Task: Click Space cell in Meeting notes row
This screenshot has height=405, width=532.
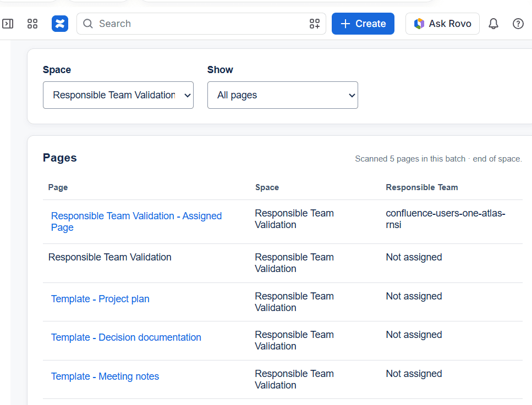Action: [x=294, y=380]
